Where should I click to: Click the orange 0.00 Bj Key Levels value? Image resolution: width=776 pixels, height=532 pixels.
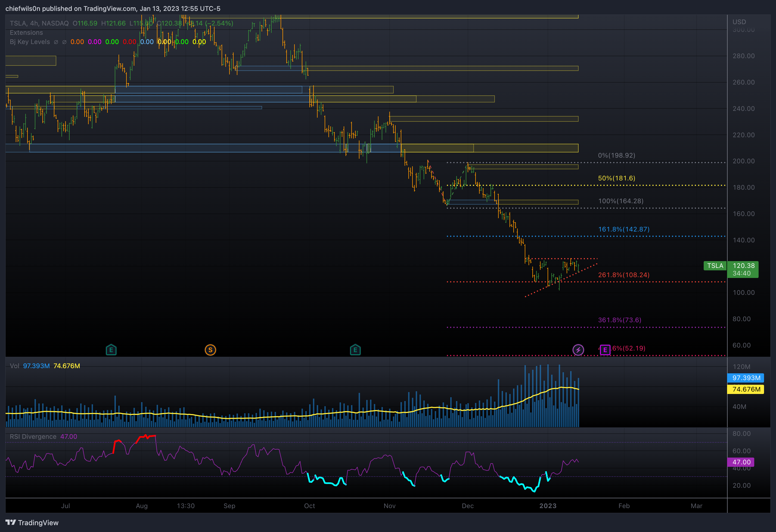tap(77, 42)
